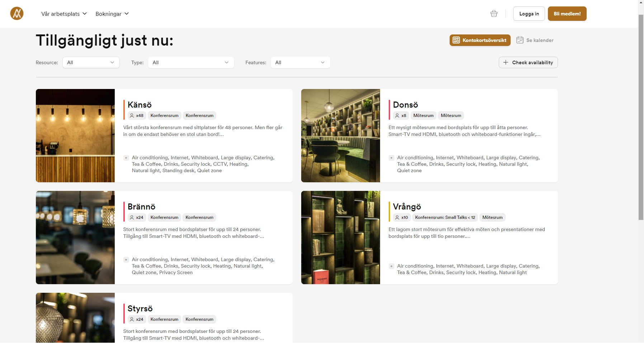Open the Resource filter dropdown
The image size is (644, 343).
click(91, 62)
